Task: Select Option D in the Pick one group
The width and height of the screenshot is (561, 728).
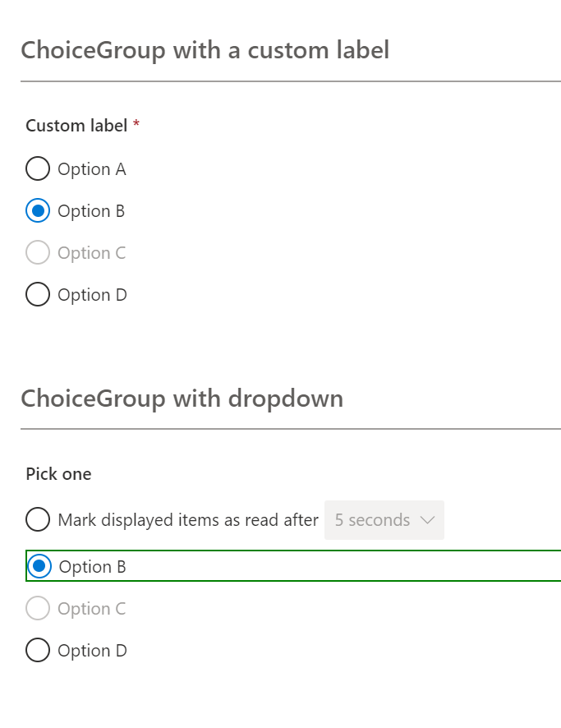Action: click(x=37, y=650)
